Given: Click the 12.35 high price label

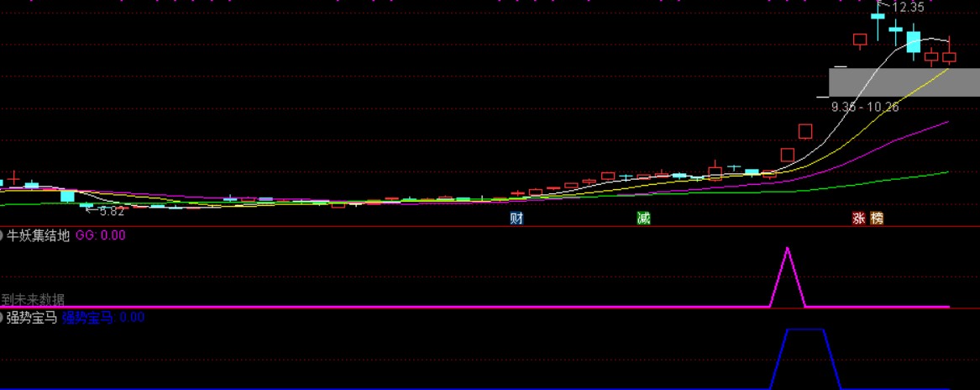Looking at the screenshot, I should (x=908, y=8).
